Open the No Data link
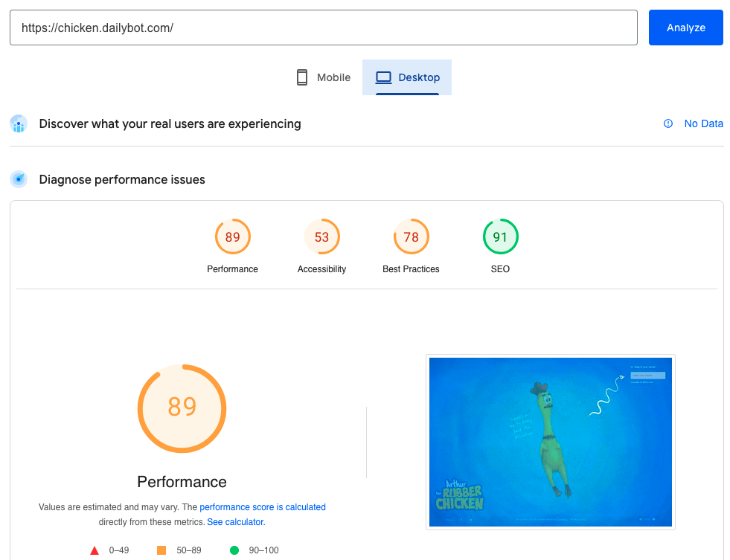The height and width of the screenshot is (560, 730). click(x=703, y=123)
